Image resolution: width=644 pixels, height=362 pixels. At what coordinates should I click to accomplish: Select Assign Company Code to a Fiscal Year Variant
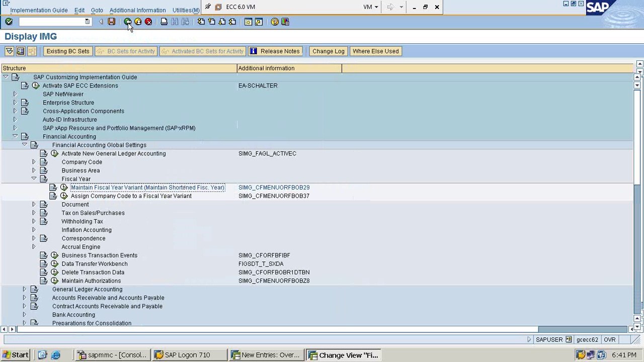pos(131,196)
